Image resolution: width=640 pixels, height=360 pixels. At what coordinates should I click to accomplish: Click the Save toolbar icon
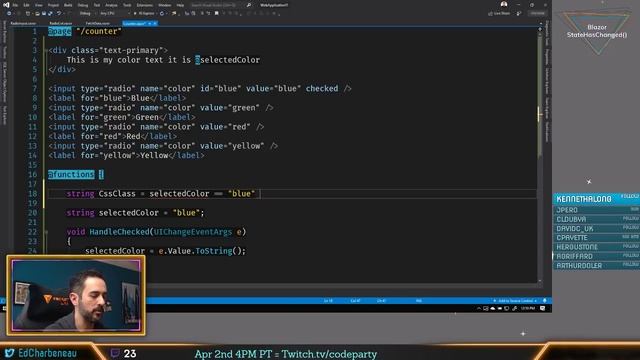44,13
